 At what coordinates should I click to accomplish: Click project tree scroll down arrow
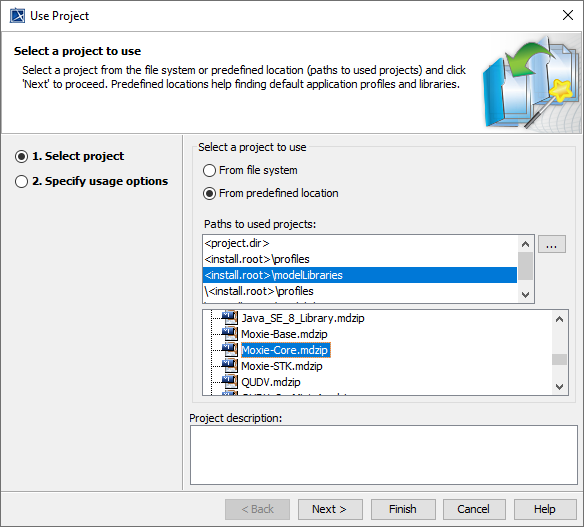coord(559,387)
